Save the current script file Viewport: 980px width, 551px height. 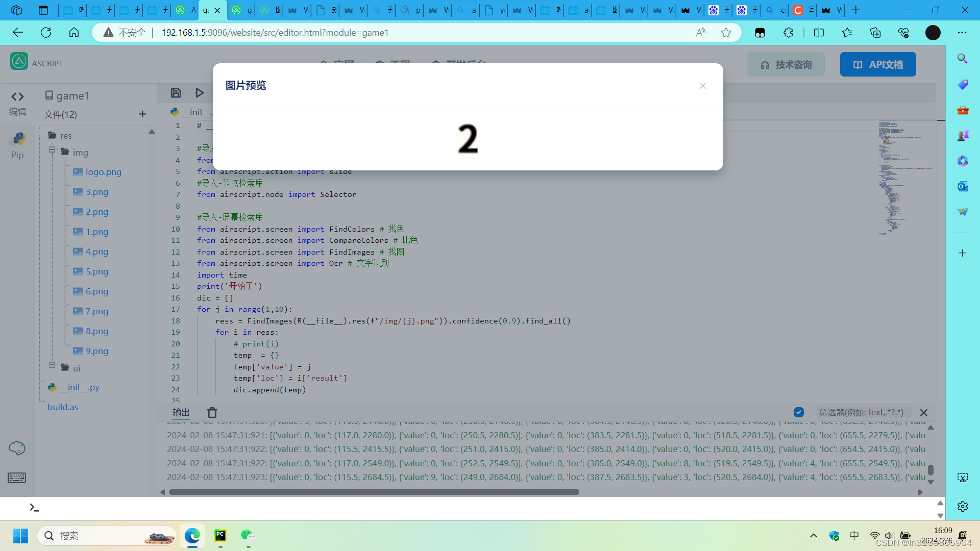click(176, 92)
